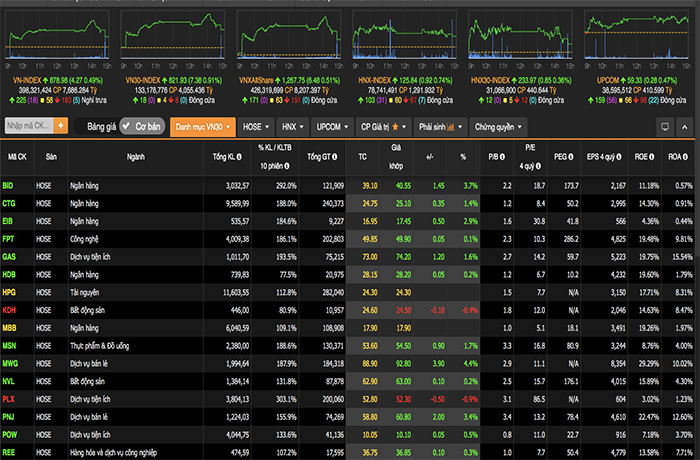Click the monitor display icon in toolbar

coord(663,127)
